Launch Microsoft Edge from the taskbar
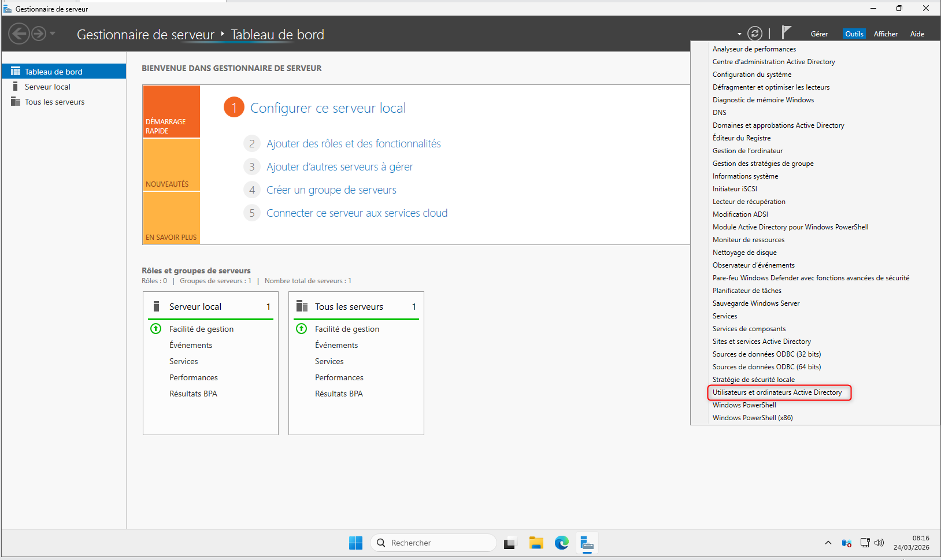The width and height of the screenshot is (941, 560). pos(562,543)
